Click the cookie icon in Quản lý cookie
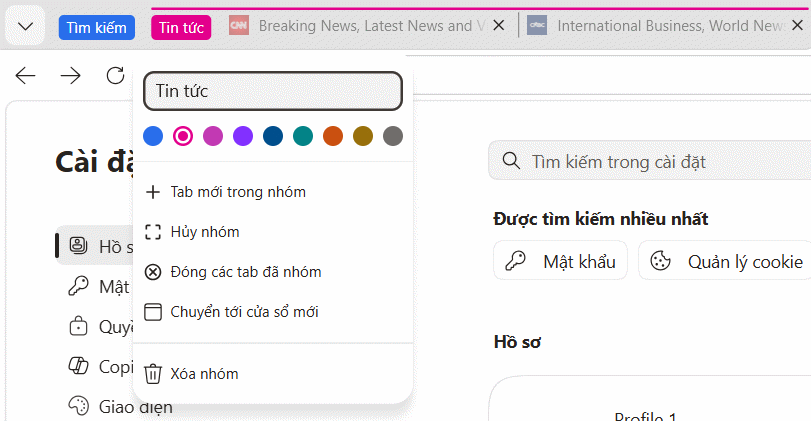 [660, 261]
